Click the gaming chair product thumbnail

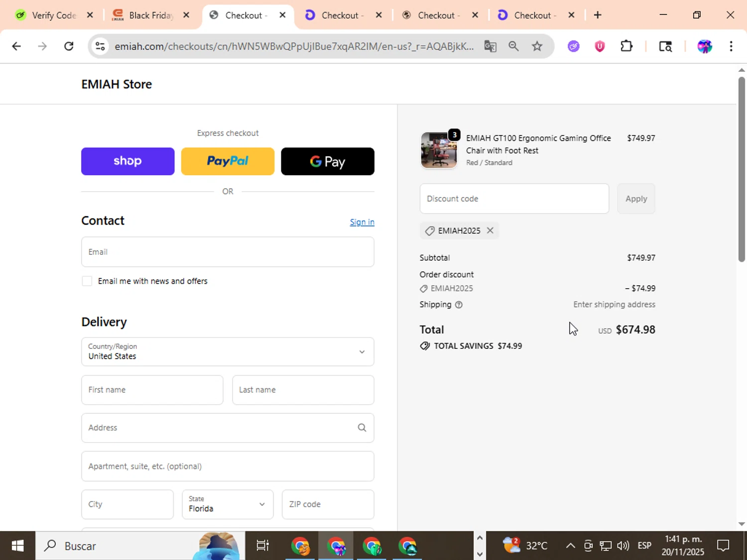(439, 150)
